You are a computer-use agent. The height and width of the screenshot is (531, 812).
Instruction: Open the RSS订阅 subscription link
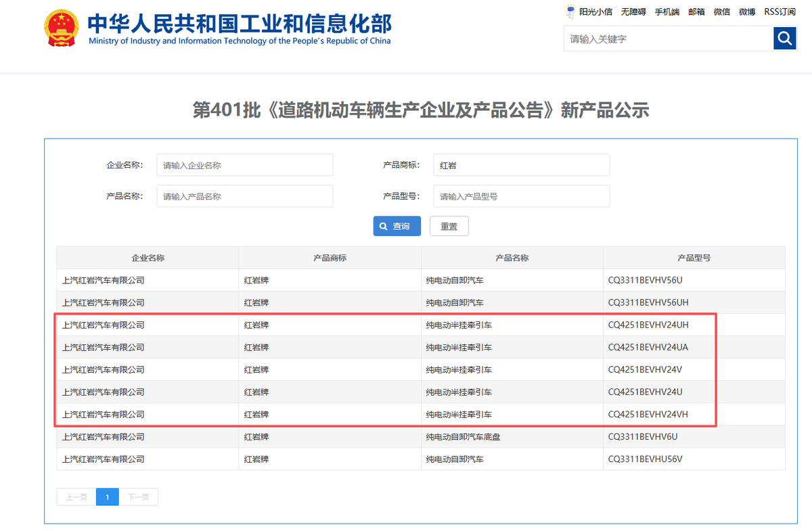coord(780,12)
